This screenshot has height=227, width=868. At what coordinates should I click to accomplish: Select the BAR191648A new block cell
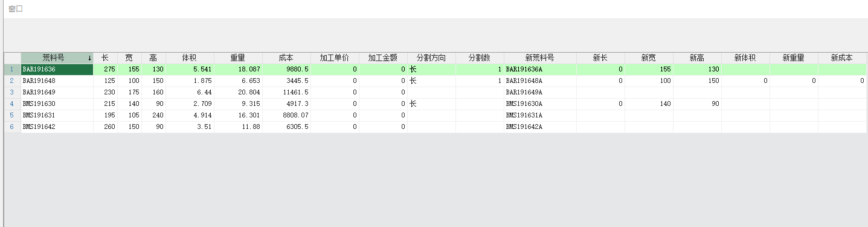click(541, 81)
